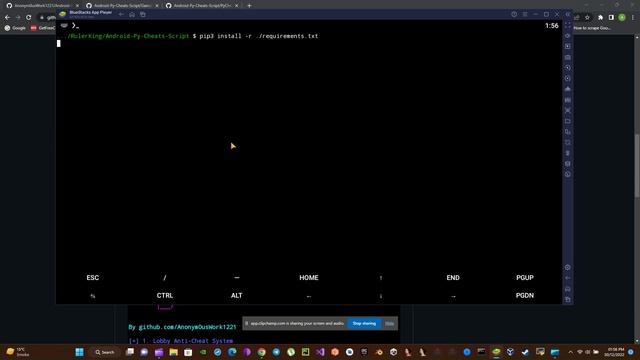Image resolution: width=640 pixels, height=360 pixels.
Task: Click Chrome back navigation arrow
Action: [7, 17]
